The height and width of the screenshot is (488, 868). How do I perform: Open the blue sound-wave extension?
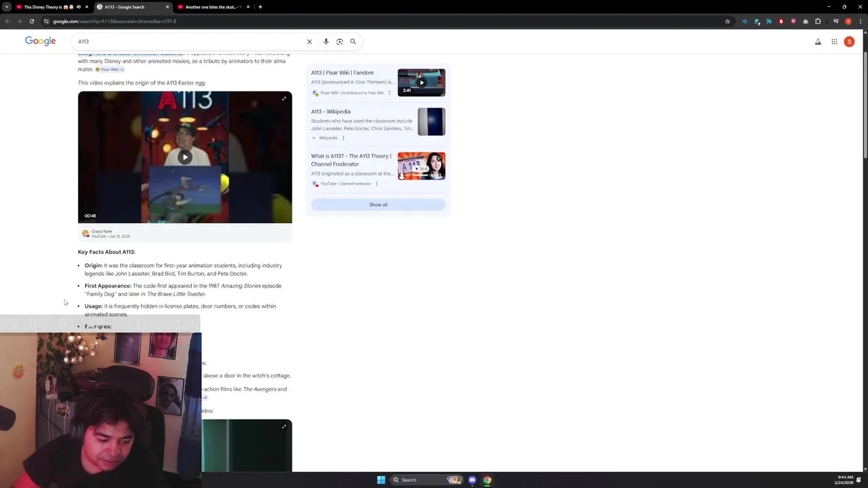click(x=745, y=21)
